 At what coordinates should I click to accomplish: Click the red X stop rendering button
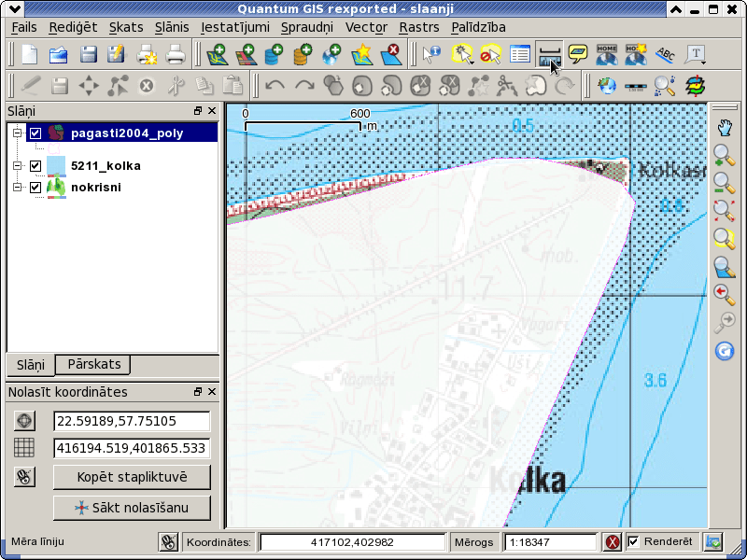tap(613, 541)
